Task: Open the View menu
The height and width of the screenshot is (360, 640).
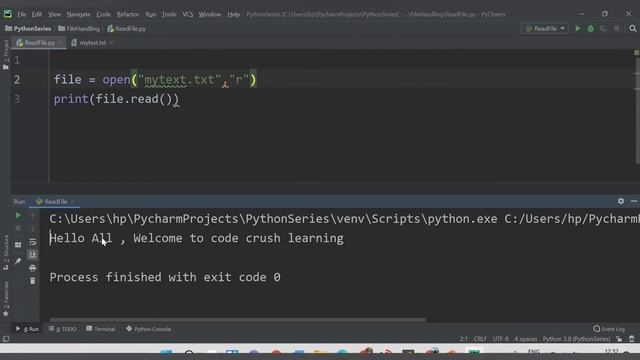Action: [x=54, y=14]
